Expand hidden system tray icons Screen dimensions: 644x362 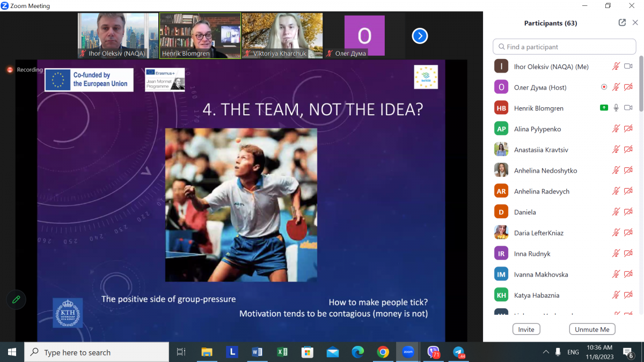click(546, 352)
